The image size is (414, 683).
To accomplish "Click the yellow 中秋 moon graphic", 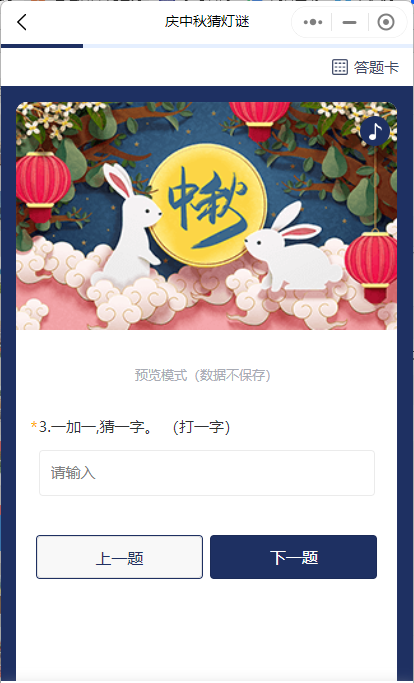I will pyautogui.click(x=207, y=206).
